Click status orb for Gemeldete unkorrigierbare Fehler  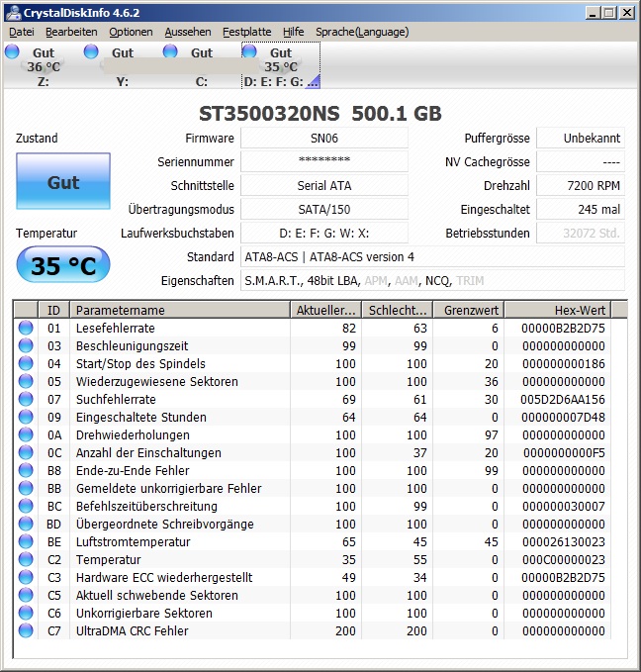tap(26, 488)
